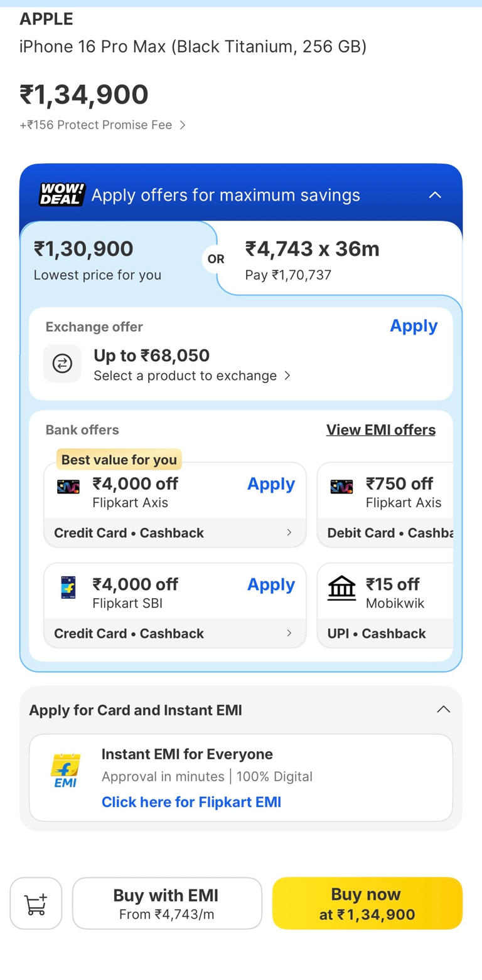This screenshot has height=980, width=482.
Task: Click the exchange swap icon in Exchange offer
Action: pos(62,364)
